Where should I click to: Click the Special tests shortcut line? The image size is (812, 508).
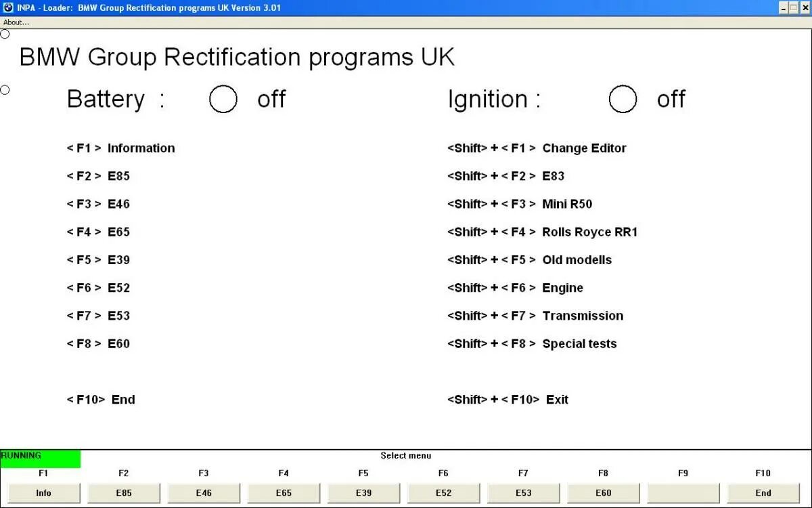pos(533,343)
